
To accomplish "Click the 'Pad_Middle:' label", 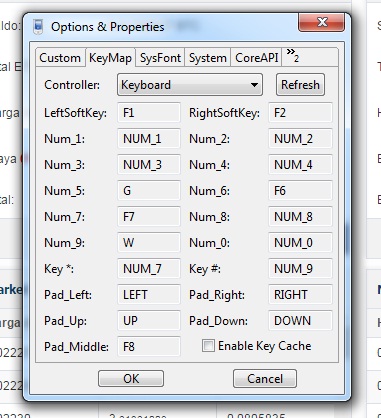I will 76,347.
